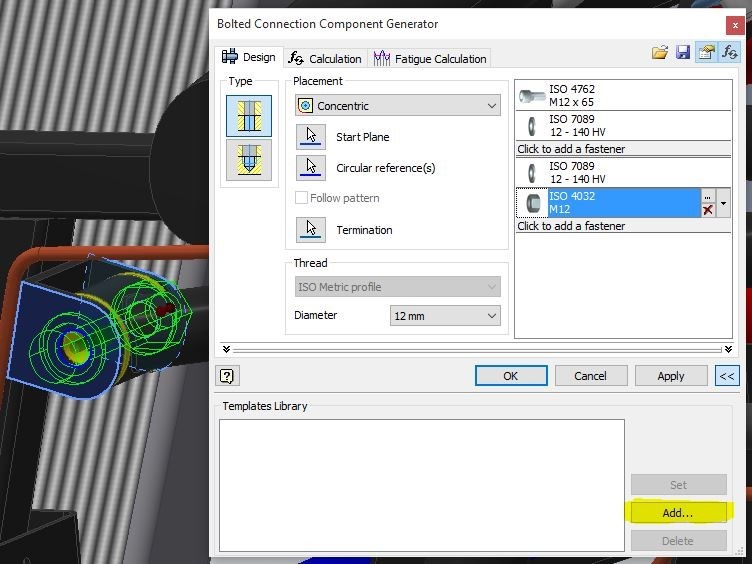Add a template with Add... button
Screen dimensions: 752x564
tap(679, 513)
